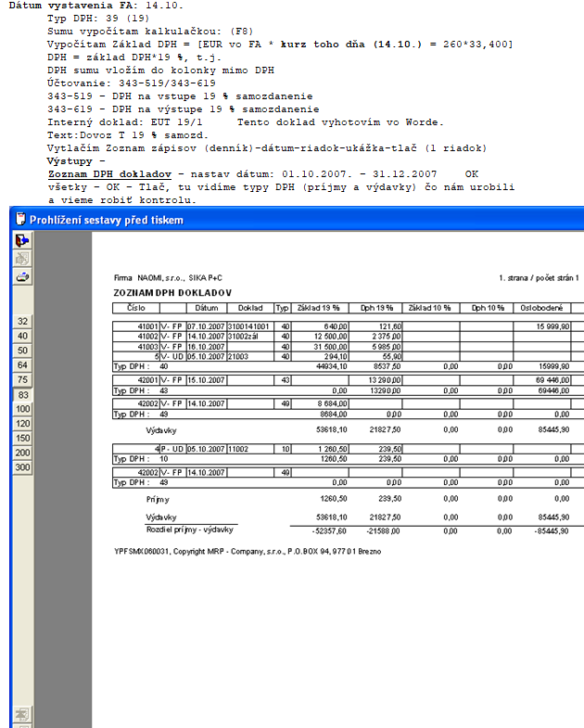Maximize zoom with the 300 button

click(x=22, y=467)
